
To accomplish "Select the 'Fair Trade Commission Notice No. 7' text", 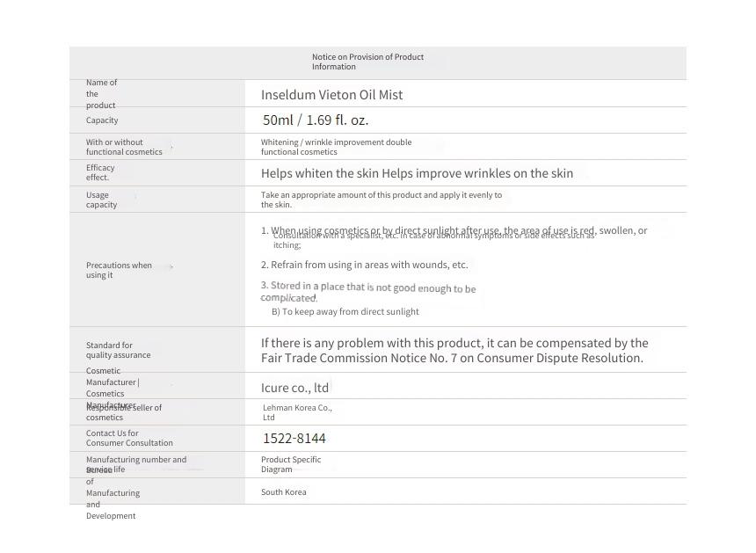I will (359, 358).
